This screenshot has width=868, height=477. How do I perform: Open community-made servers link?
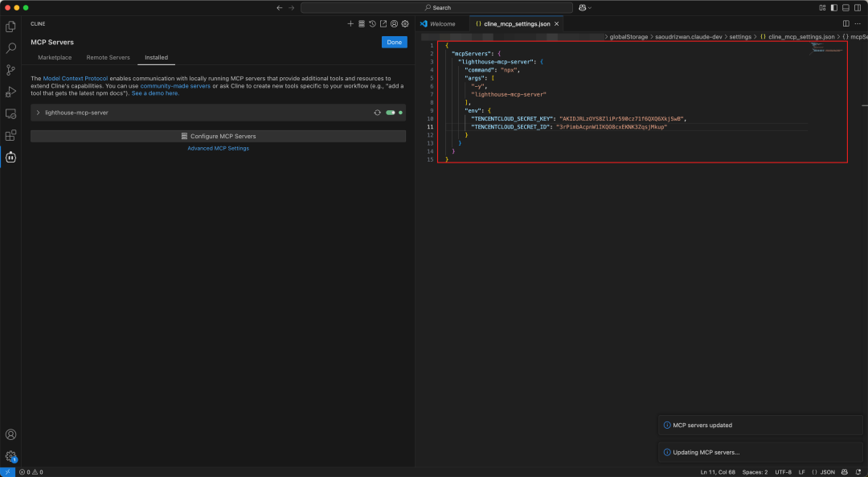(x=175, y=86)
